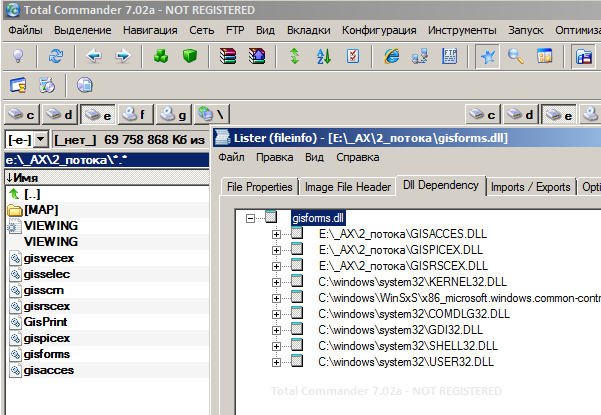Viewport: 601px width, 415px height.
Task: Click the calendar with disc icon
Action: coord(47,85)
